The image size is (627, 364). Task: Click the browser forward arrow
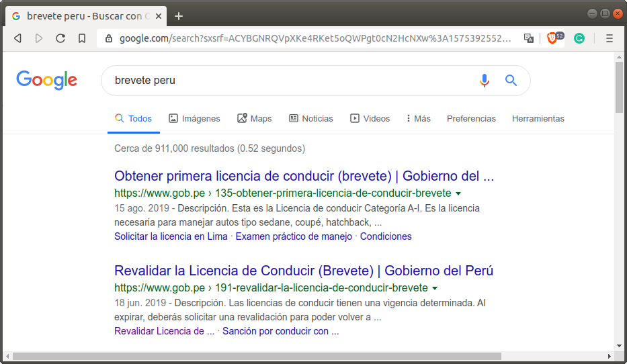coord(39,38)
